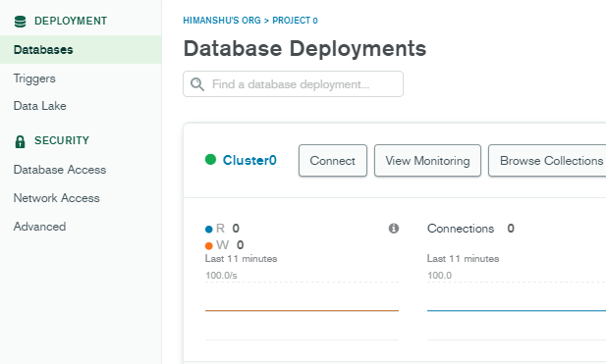The width and height of the screenshot is (606, 364).
Task: Go to Data Lake section
Action: coord(40,106)
